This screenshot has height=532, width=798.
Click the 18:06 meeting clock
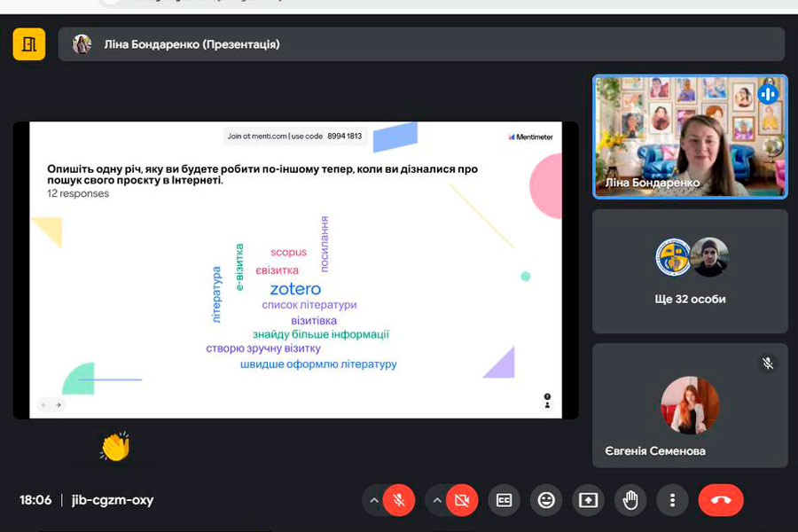click(x=35, y=500)
